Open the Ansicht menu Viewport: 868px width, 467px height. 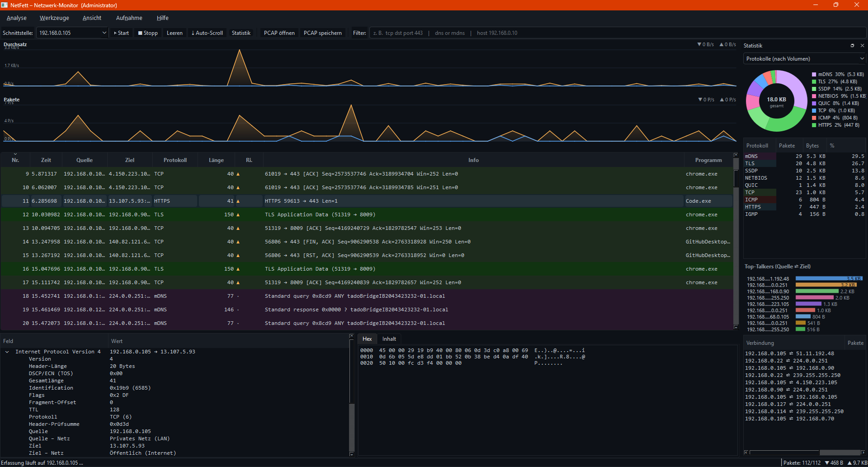92,18
